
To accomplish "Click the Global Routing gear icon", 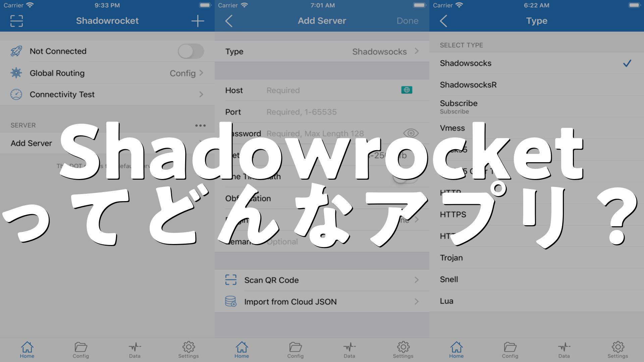I will [16, 73].
